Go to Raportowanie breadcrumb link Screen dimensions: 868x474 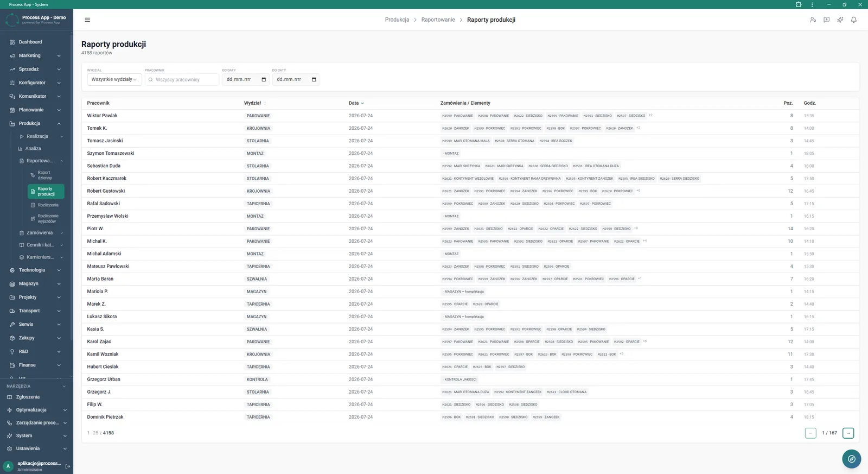pyautogui.click(x=438, y=20)
